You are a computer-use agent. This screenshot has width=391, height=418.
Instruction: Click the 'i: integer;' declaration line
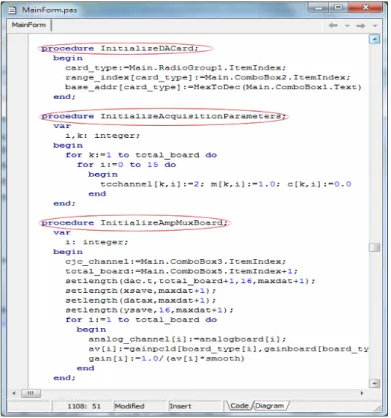[97, 242]
